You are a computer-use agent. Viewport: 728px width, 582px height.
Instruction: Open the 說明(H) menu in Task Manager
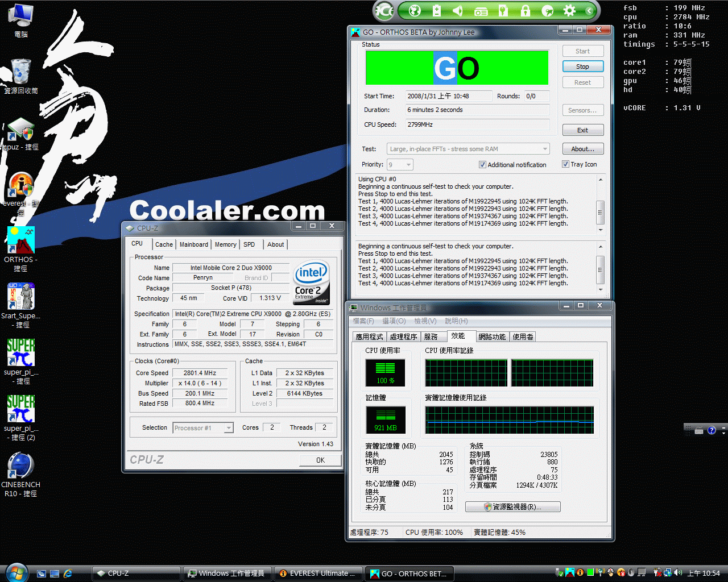tap(456, 321)
